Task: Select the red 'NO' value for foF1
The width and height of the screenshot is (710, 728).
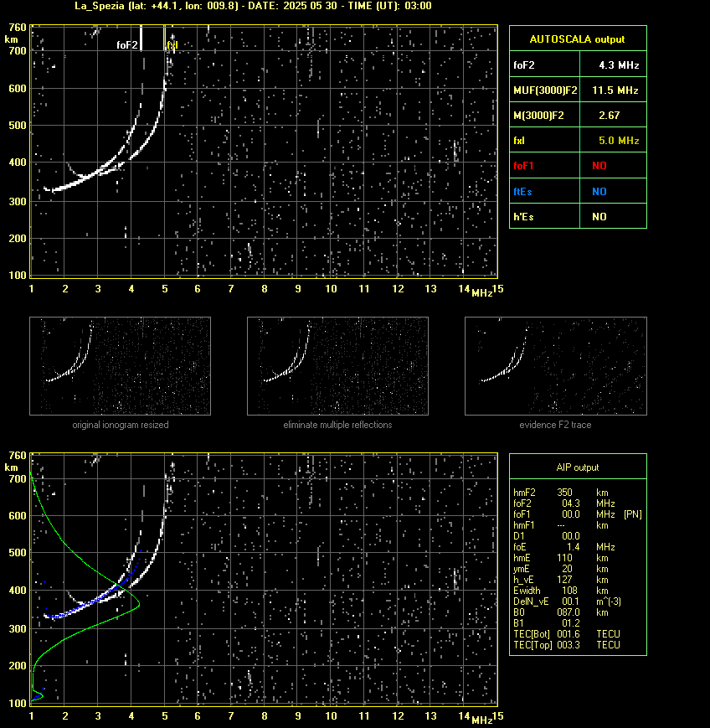Action: pos(599,165)
